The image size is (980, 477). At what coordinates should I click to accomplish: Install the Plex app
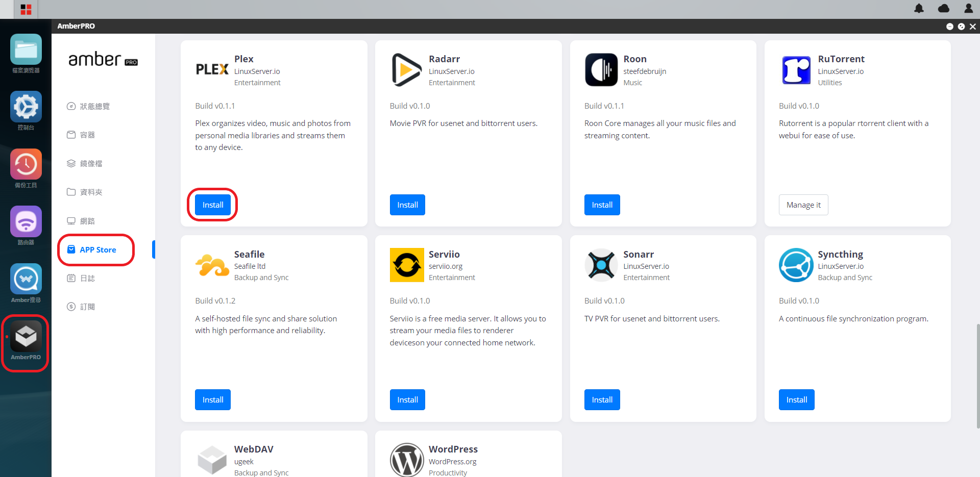point(213,205)
